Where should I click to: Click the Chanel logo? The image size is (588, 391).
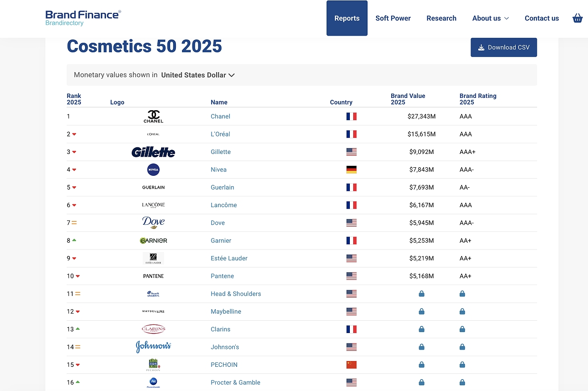154,116
